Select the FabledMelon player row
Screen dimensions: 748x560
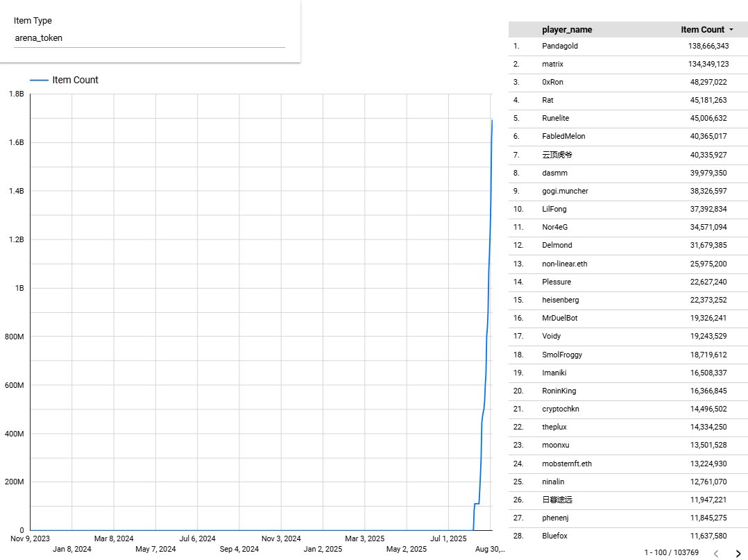click(628, 137)
